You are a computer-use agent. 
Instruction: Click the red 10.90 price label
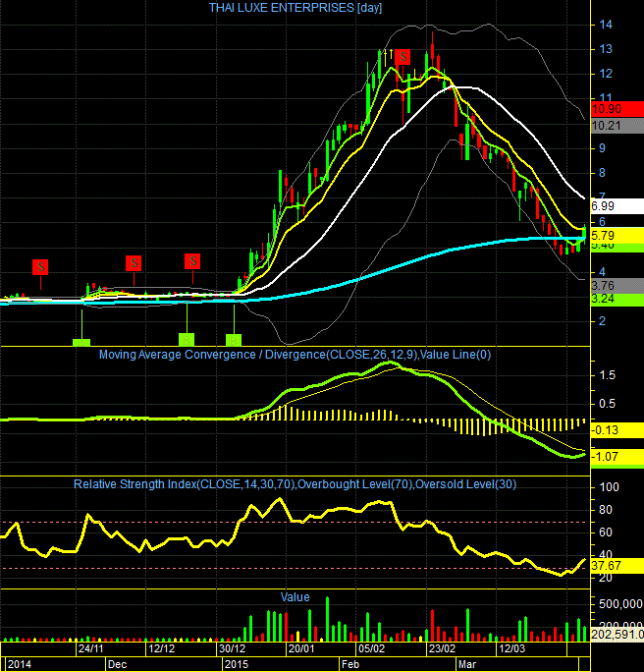click(x=617, y=109)
